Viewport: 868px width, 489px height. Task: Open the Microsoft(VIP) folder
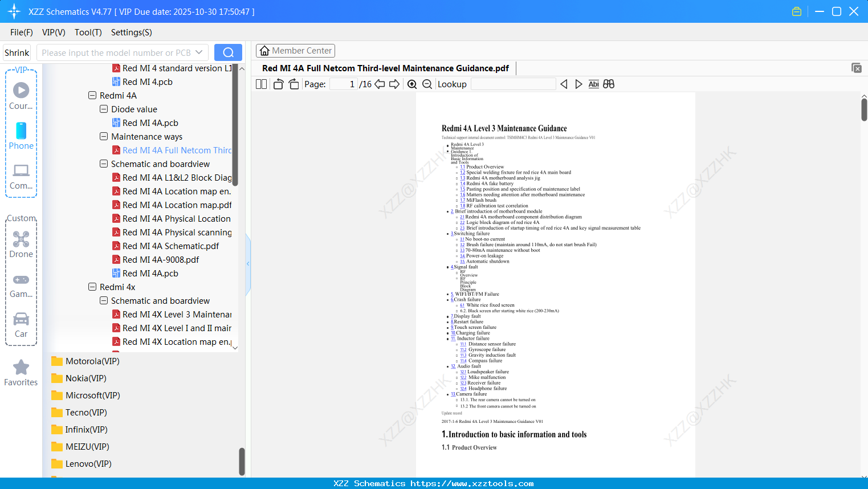point(85,395)
